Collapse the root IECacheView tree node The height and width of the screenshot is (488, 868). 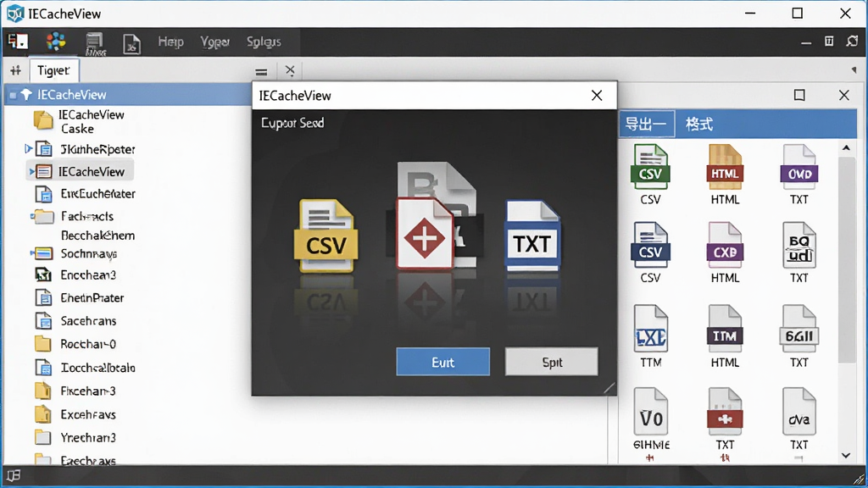coord(13,95)
